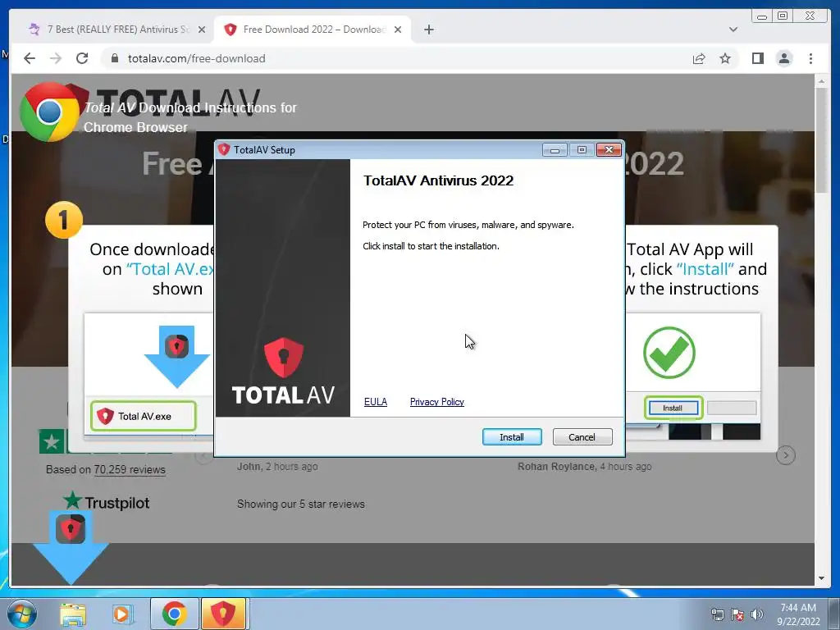This screenshot has height=630, width=840.
Task: Click 'Showing our 5 star reviews' text
Action: 300,504
